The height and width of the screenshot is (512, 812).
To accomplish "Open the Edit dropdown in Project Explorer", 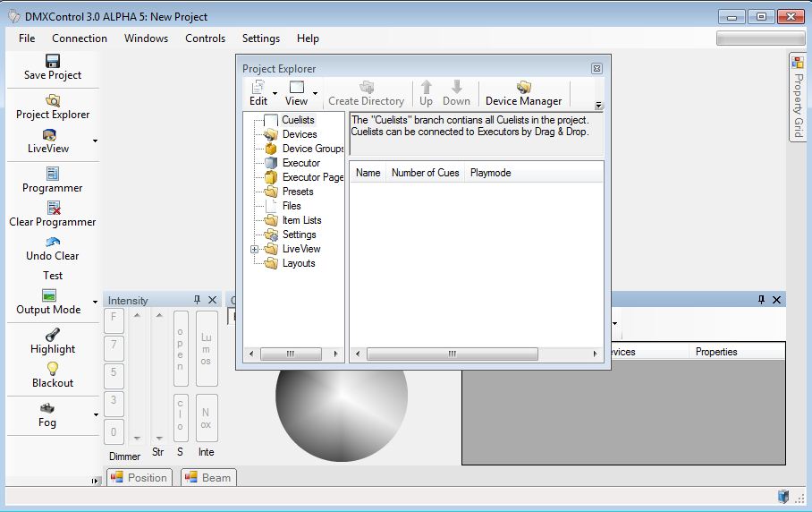I will (275, 93).
